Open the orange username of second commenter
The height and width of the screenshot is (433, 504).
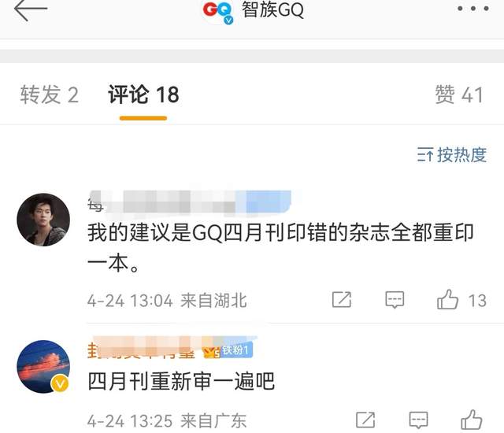[143, 349]
